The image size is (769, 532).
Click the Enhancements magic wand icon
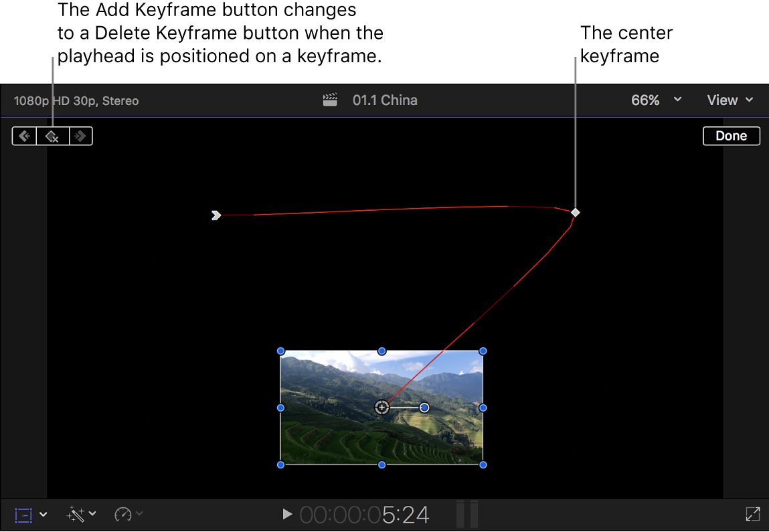[x=76, y=514]
